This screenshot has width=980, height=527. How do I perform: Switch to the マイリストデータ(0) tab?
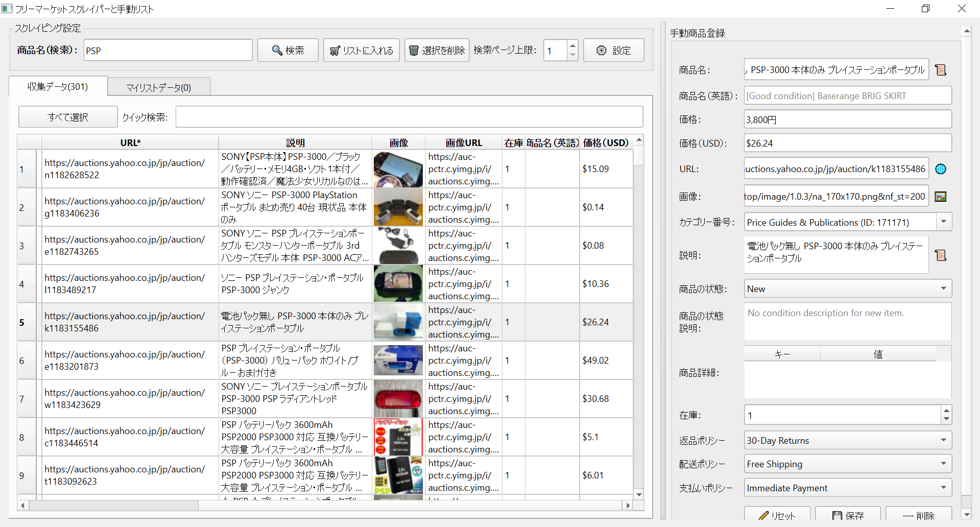[159, 87]
